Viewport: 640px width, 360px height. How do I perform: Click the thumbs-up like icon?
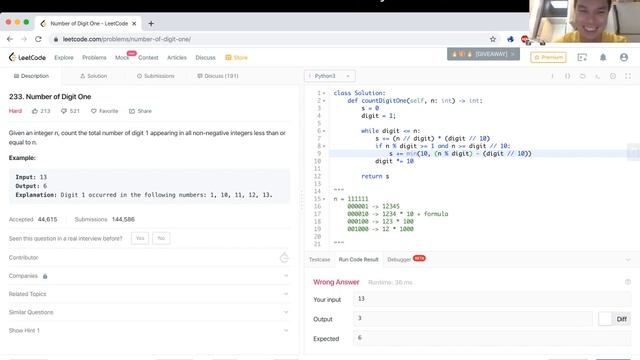[x=35, y=111]
